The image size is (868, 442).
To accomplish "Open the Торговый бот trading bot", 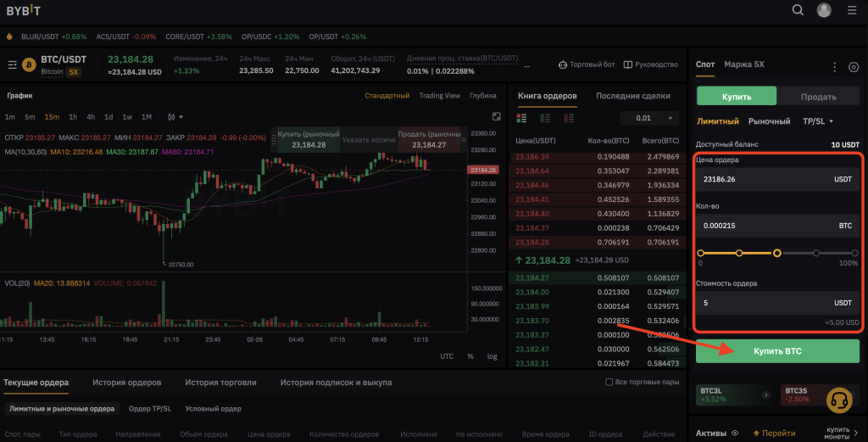I will tap(587, 64).
